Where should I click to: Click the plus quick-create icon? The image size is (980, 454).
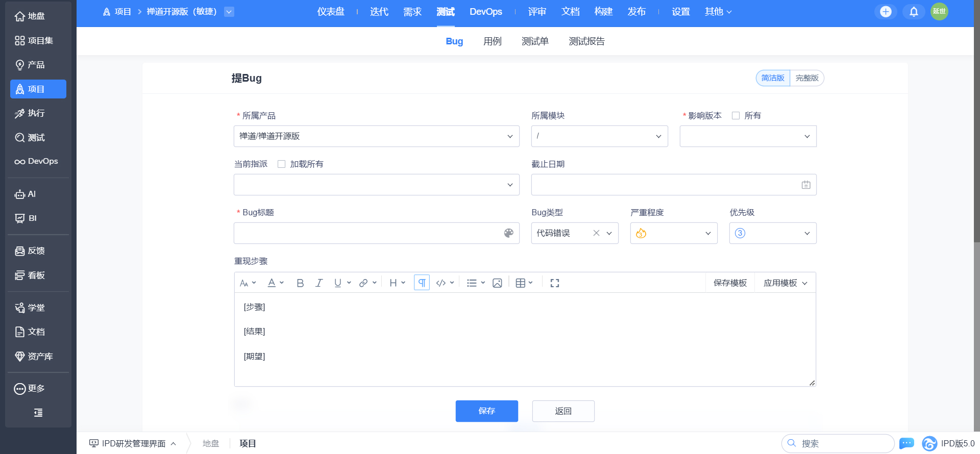point(886,12)
